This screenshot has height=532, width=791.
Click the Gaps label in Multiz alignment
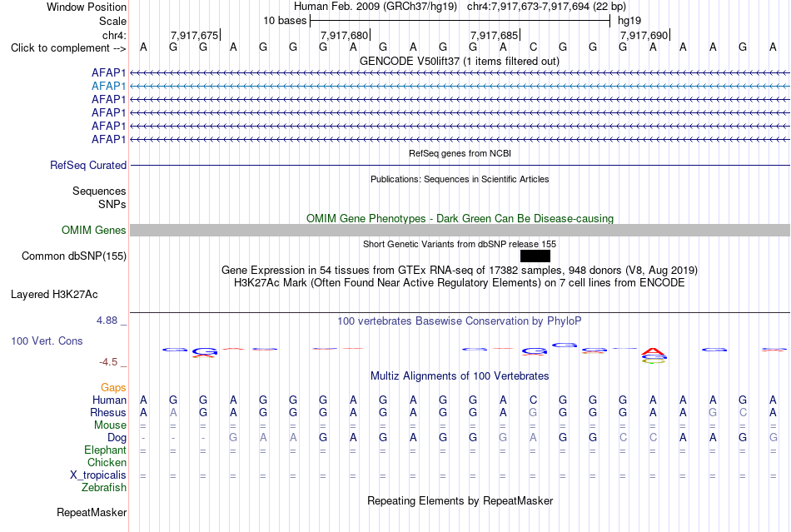pos(113,388)
